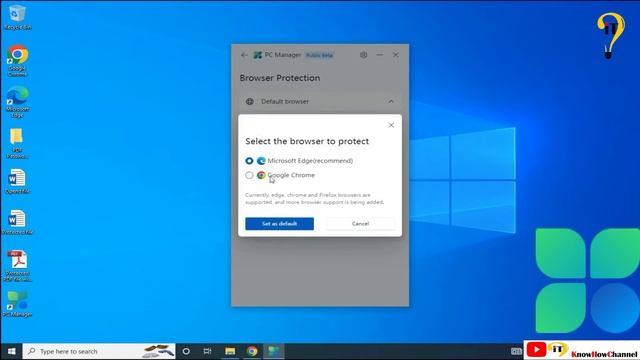Open the Microsoft Edge desktop shortcut
This screenshot has width=640, height=360.
point(17,102)
